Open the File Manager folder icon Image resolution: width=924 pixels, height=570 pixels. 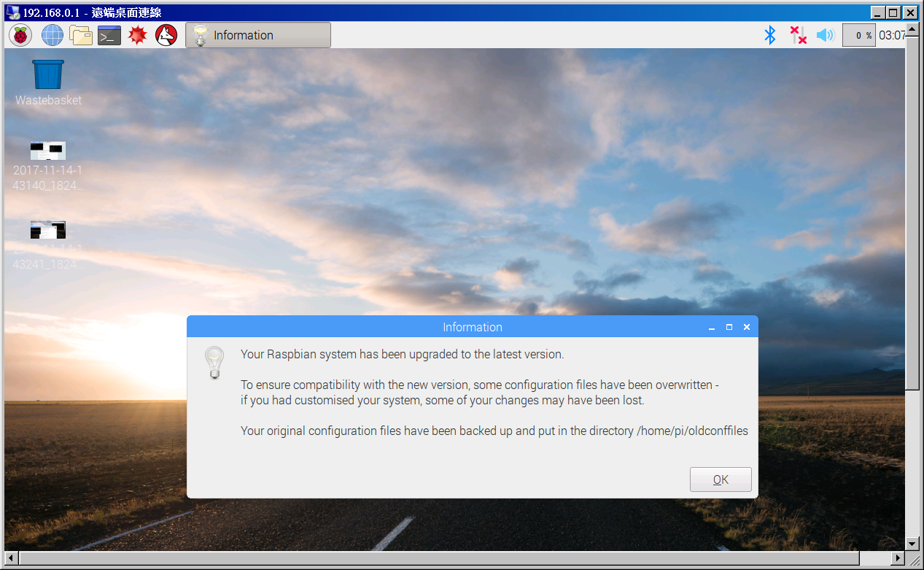81,35
